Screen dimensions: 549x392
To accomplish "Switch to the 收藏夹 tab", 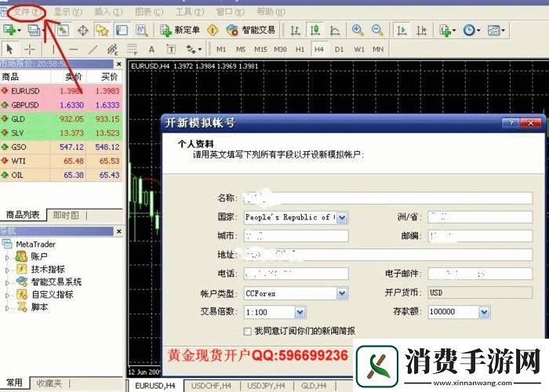I will 49,383.
